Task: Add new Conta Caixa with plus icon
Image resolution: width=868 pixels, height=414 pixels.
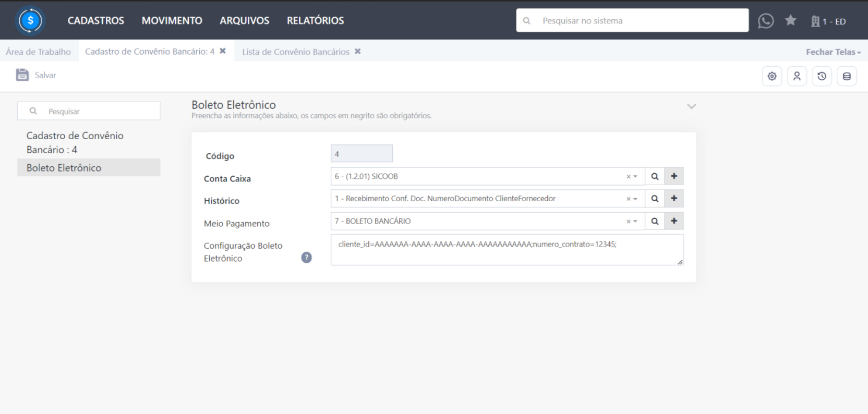Action: (674, 176)
